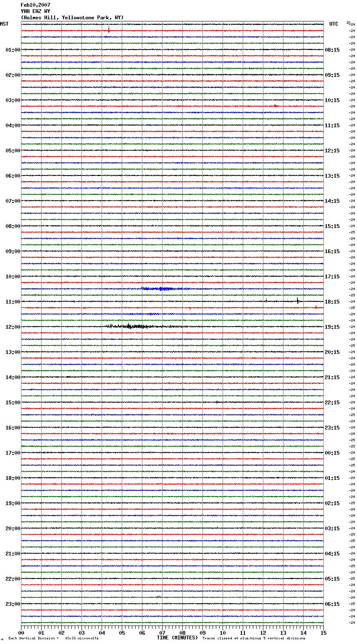Screen dimensions: 357x644
Task: Click the traces clipped at plus/minus 5 divisions note
Action: pos(254,638)
